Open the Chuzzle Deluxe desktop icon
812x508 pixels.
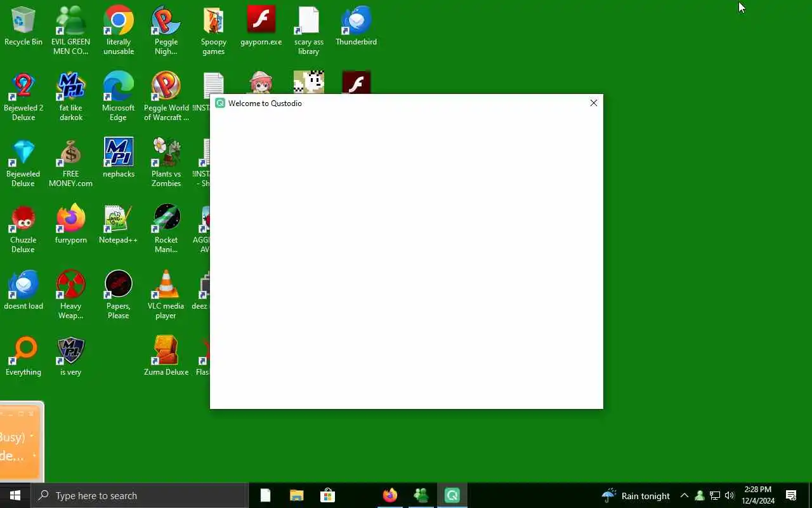[23, 229]
